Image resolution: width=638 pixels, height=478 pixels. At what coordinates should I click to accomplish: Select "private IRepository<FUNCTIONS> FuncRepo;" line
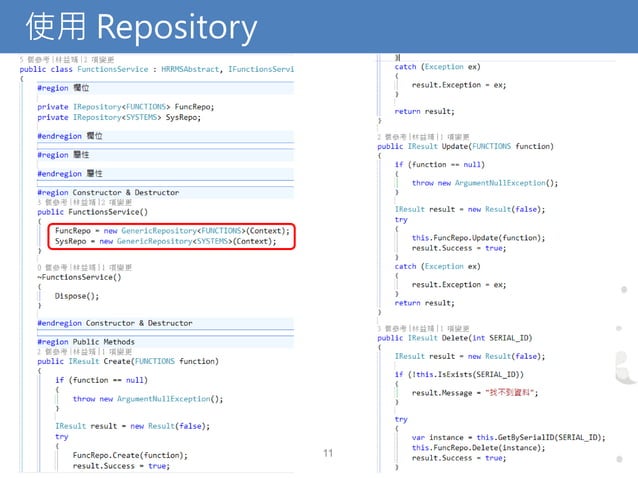click(x=125, y=107)
